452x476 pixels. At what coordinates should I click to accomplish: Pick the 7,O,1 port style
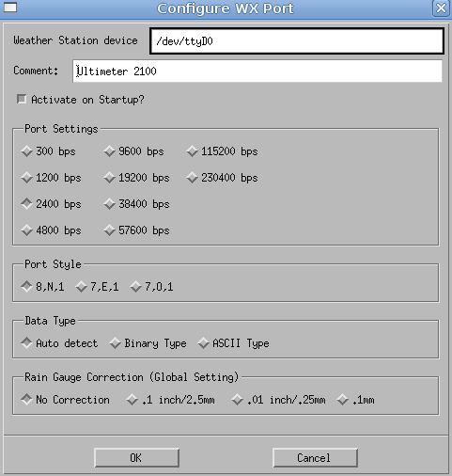135,287
